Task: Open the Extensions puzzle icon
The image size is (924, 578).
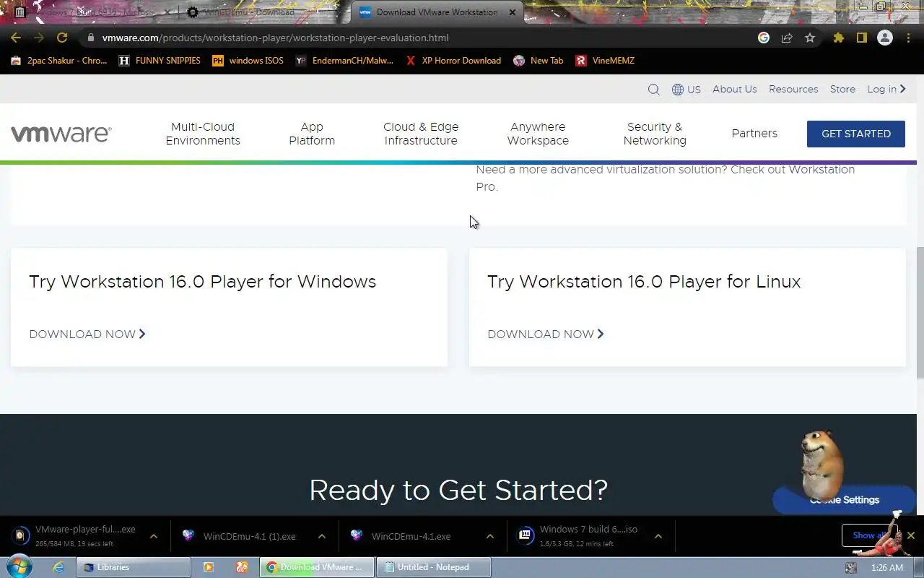Action: [x=838, y=38]
